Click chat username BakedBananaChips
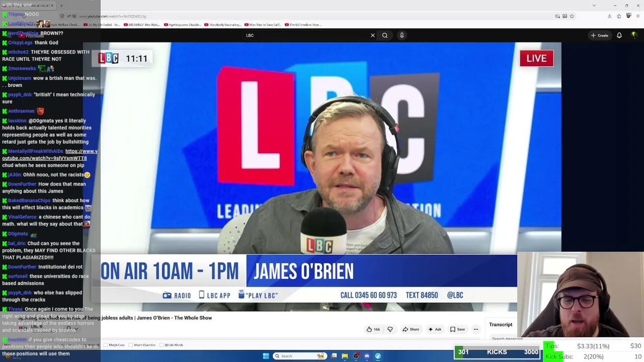The image size is (644, 362). [x=29, y=201]
